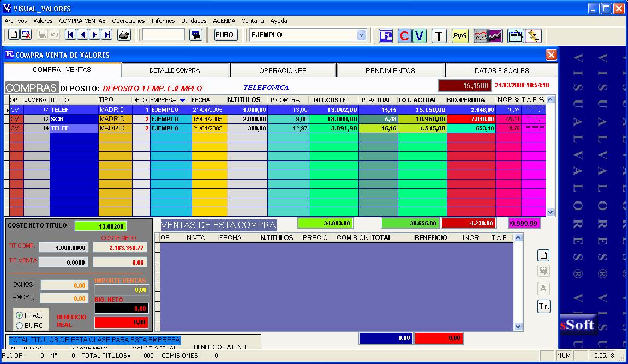Open the Informes menu
This screenshot has width=628, height=364.
coord(163,21)
